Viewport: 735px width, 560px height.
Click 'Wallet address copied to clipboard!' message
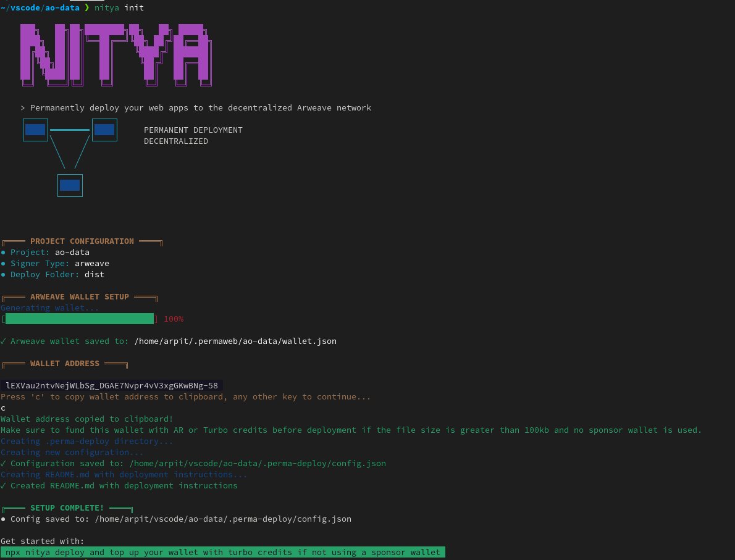pos(86,419)
